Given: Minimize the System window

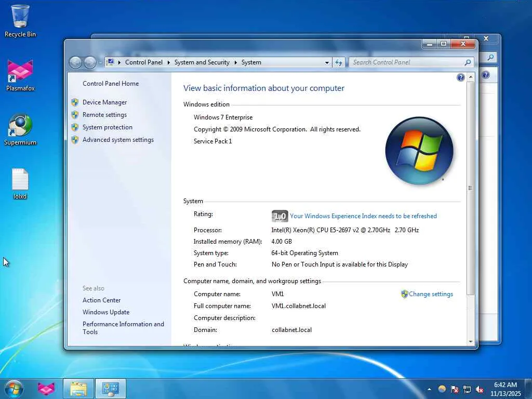Looking at the screenshot, I should pos(430,44).
